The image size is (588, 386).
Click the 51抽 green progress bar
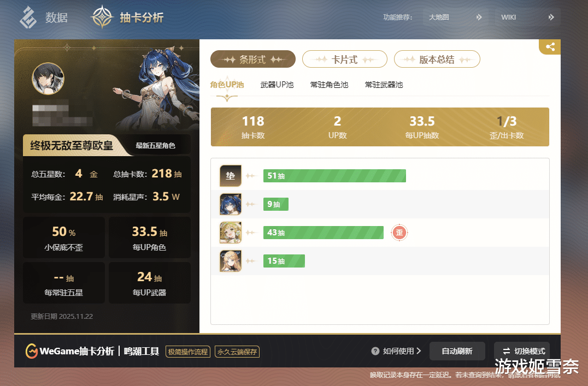(x=334, y=176)
